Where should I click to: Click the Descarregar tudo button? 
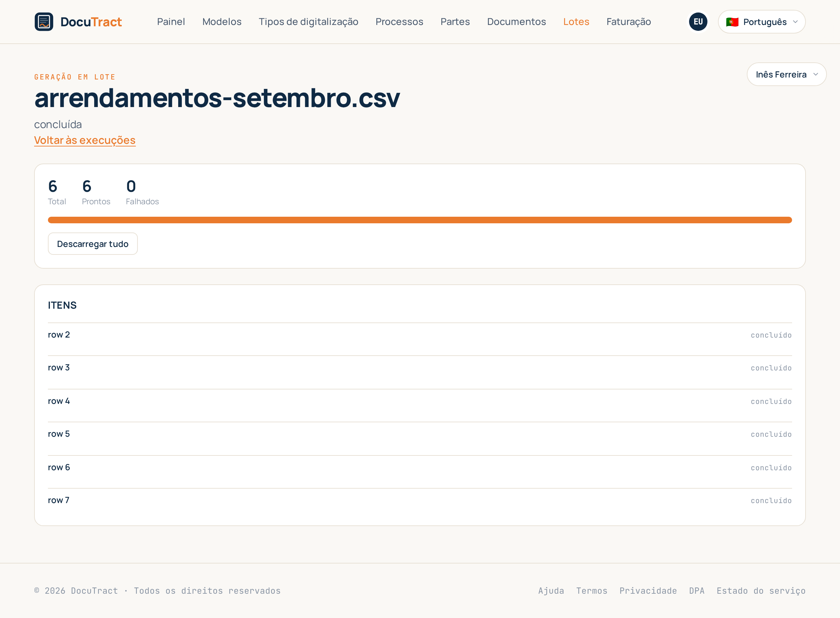click(x=93, y=244)
